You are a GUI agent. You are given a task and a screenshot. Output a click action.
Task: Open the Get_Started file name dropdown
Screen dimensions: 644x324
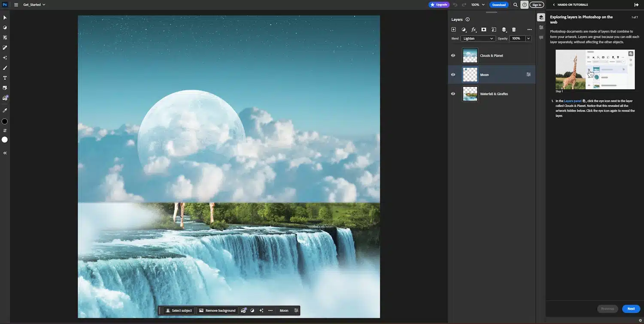click(34, 5)
